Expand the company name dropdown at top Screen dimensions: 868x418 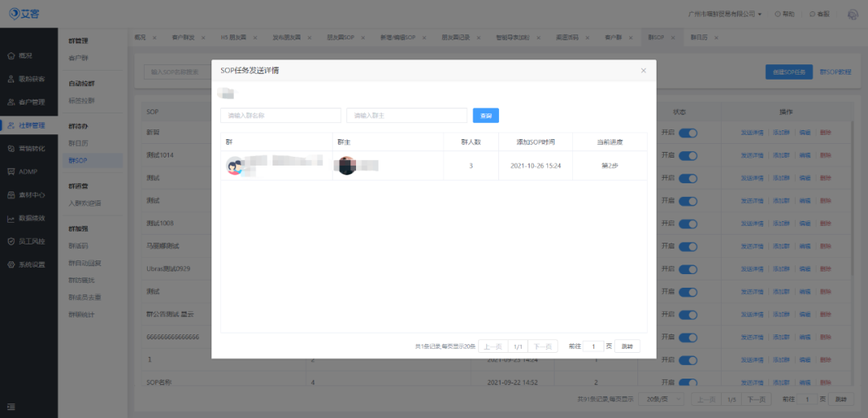coord(725,14)
